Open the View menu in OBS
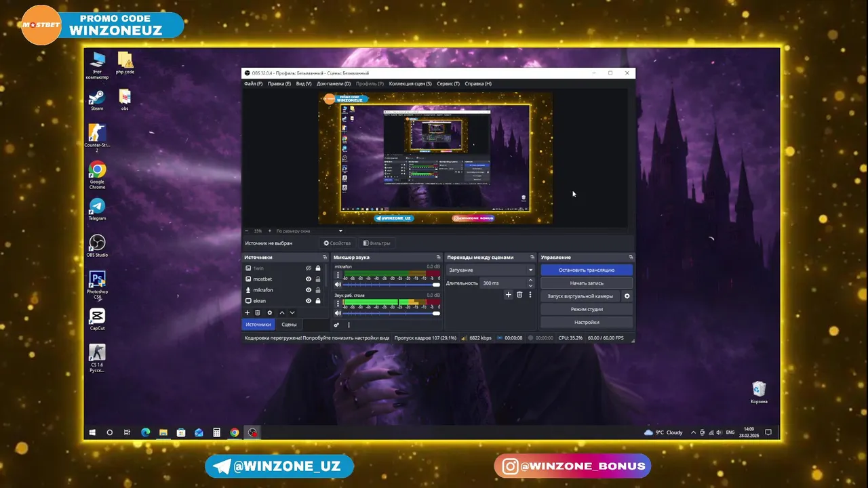 click(x=304, y=83)
